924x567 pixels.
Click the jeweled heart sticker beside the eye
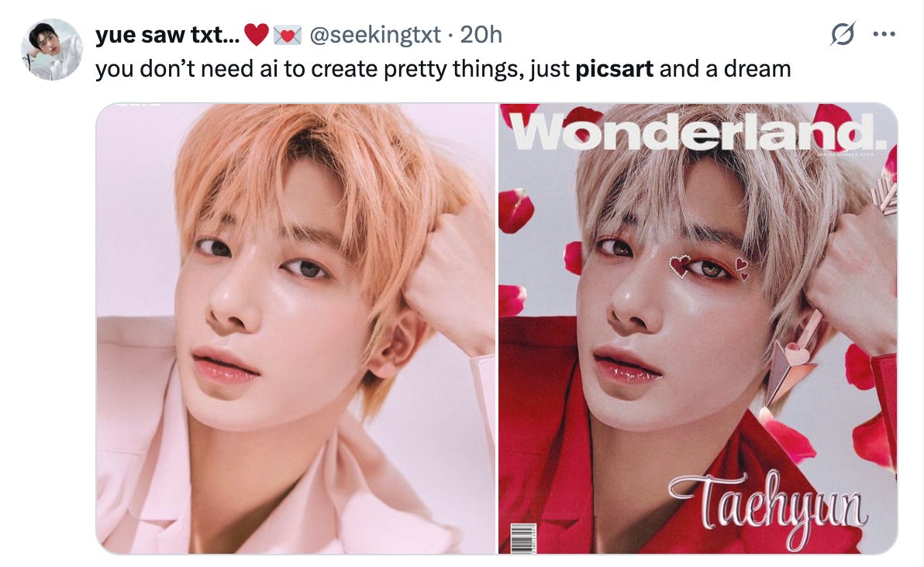[680, 266]
